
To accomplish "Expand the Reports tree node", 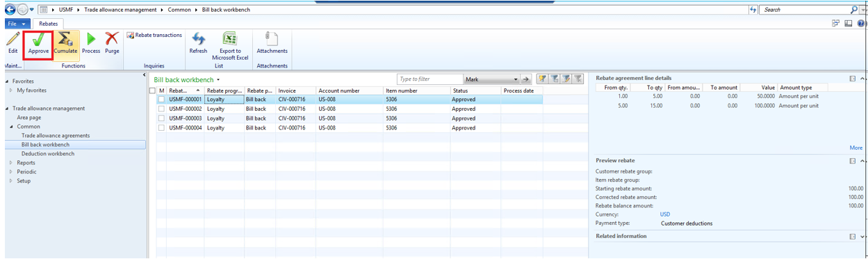I will 10,163.
